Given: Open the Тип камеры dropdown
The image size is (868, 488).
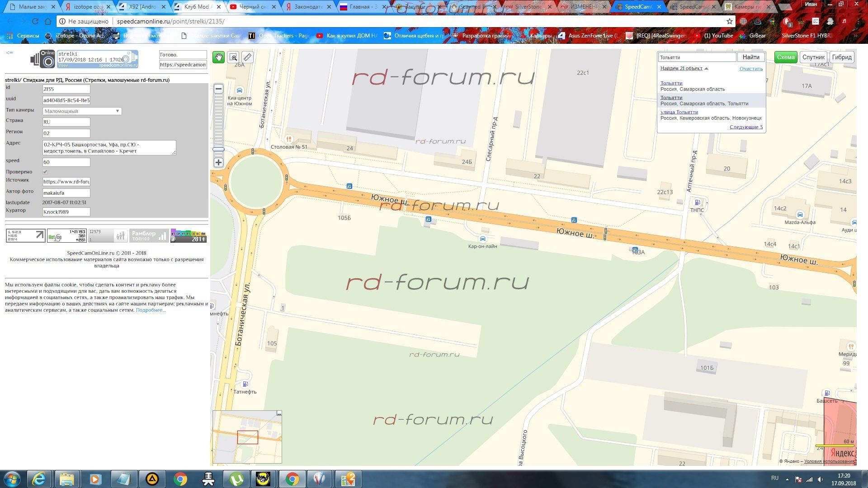Looking at the screenshot, I should click(x=82, y=111).
